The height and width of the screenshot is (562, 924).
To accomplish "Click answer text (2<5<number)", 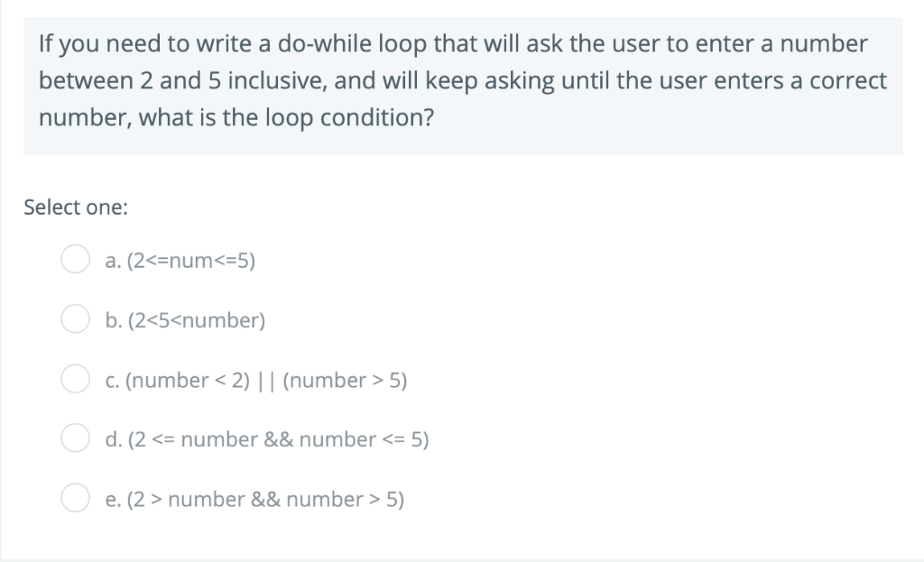I will point(185,320).
